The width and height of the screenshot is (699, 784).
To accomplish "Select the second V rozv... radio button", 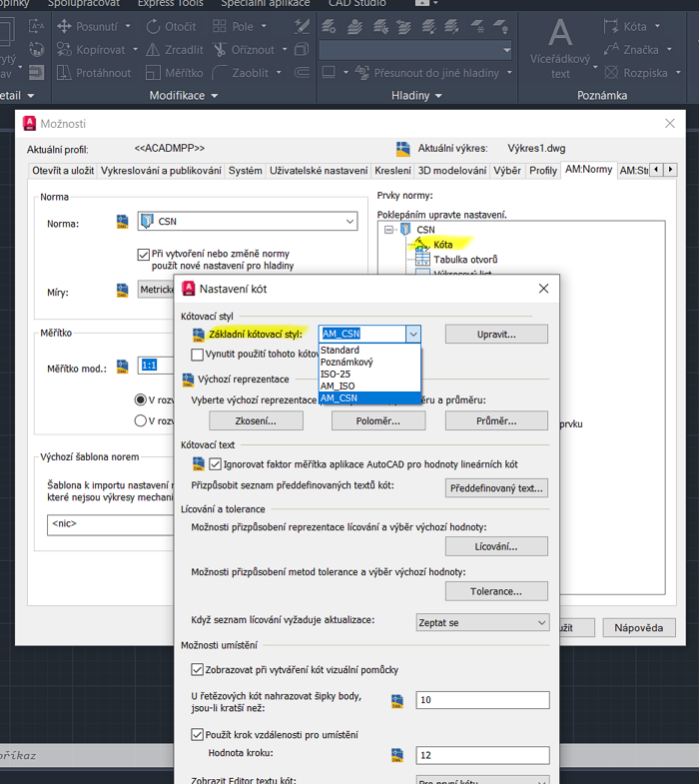I will pyautogui.click(x=141, y=420).
